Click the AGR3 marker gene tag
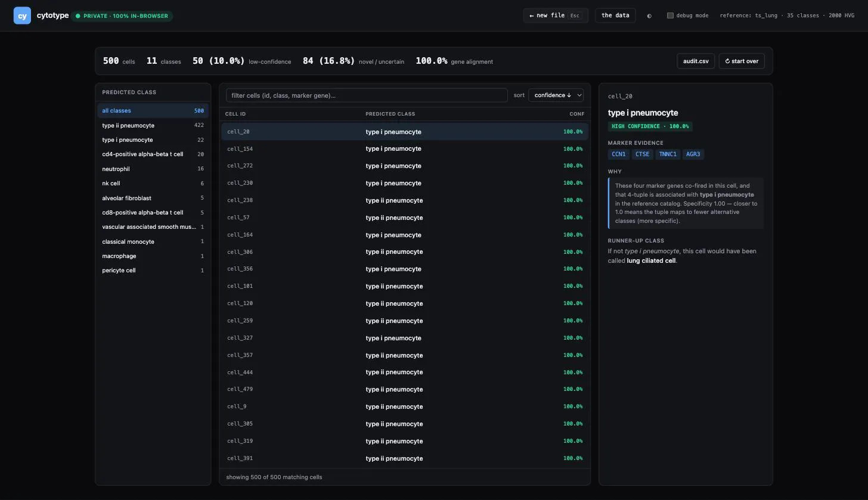The image size is (868, 500). tap(693, 154)
